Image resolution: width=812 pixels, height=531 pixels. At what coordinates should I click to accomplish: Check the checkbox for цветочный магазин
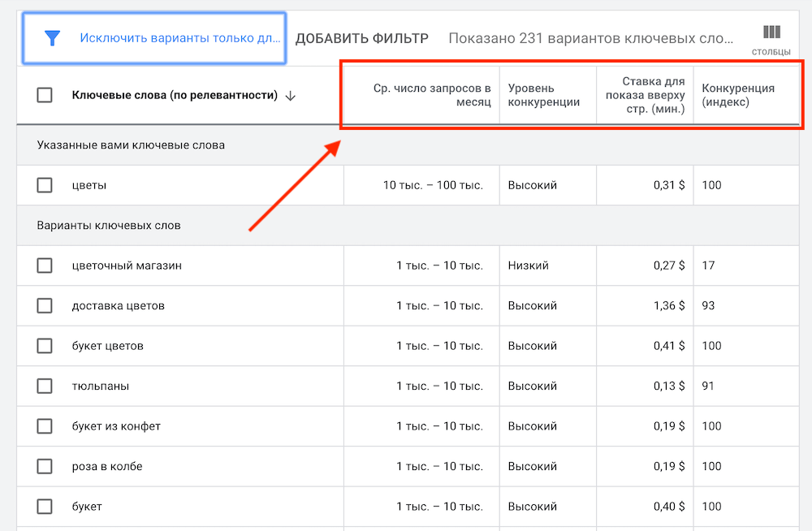(45, 265)
